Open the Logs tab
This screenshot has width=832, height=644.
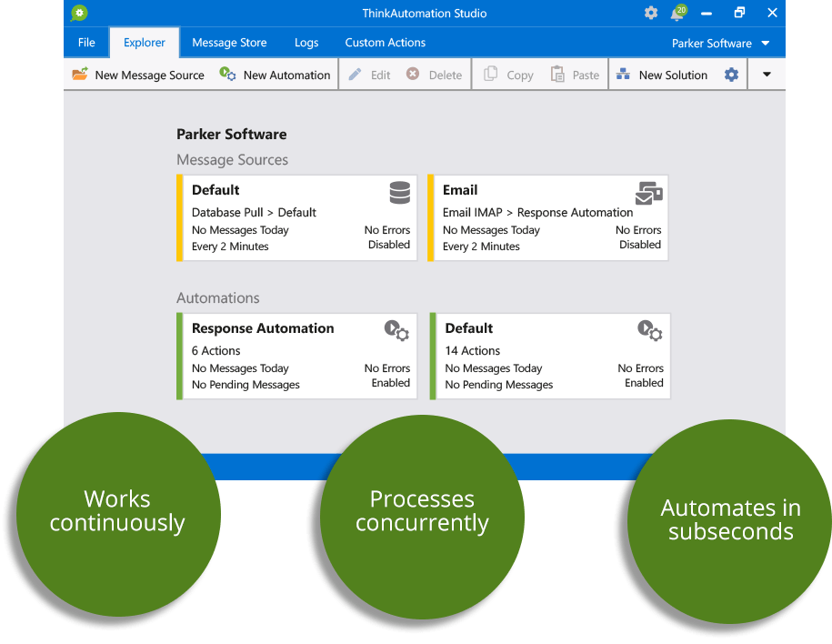pyautogui.click(x=306, y=43)
